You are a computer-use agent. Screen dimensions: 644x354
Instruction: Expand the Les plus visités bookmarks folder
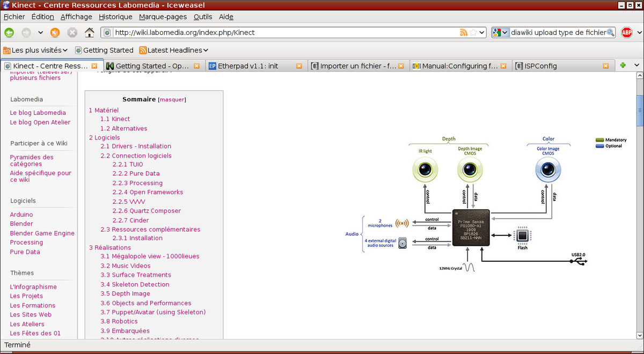click(x=35, y=50)
